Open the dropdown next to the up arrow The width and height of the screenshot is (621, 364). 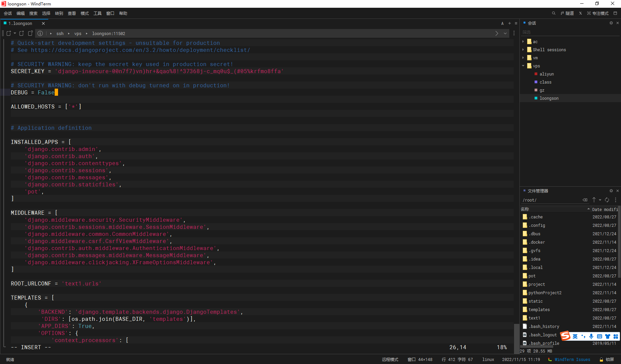click(x=600, y=200)
